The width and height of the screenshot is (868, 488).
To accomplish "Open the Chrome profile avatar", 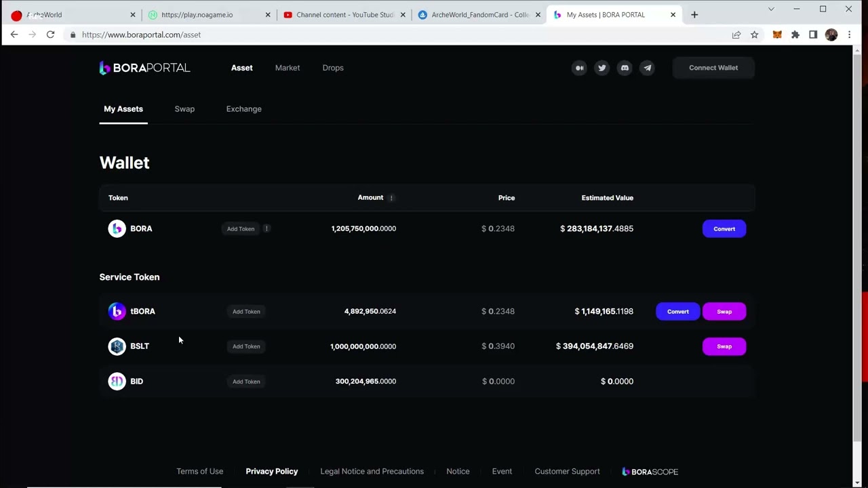I will click(x=831, y=35).
